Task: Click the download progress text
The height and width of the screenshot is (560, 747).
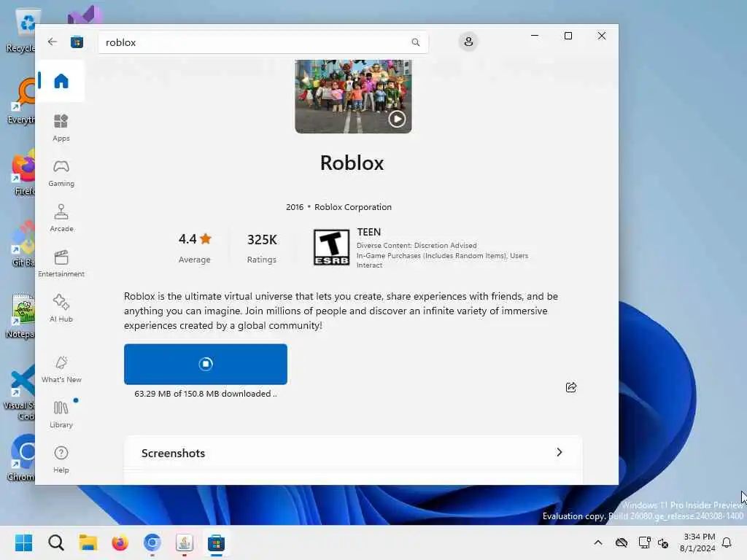Action: coord(205,394)
